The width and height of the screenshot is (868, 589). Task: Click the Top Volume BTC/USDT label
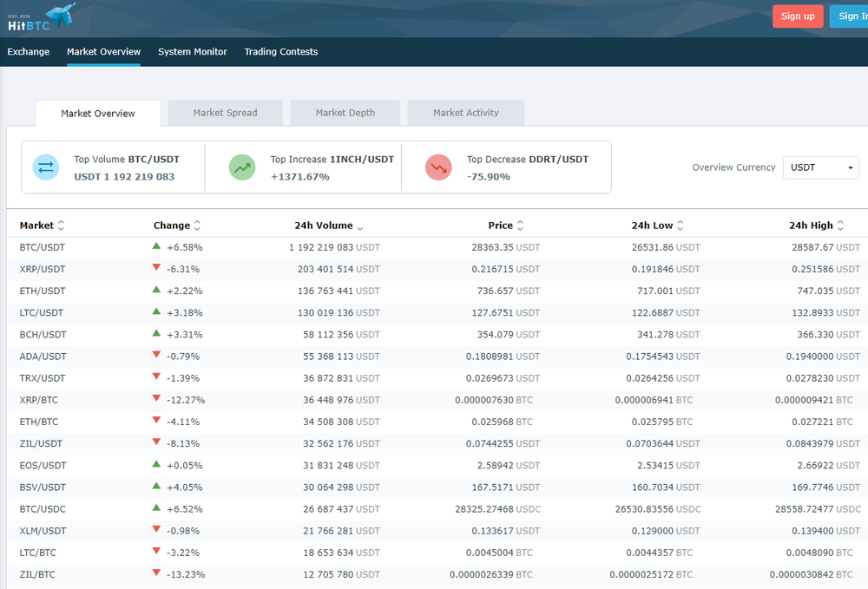(127, 160)
